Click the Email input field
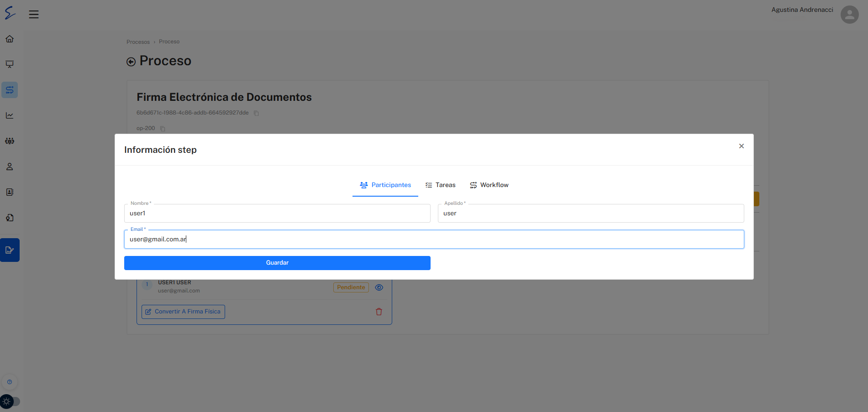This screenshot has height=412, width=868. point(434,239)
